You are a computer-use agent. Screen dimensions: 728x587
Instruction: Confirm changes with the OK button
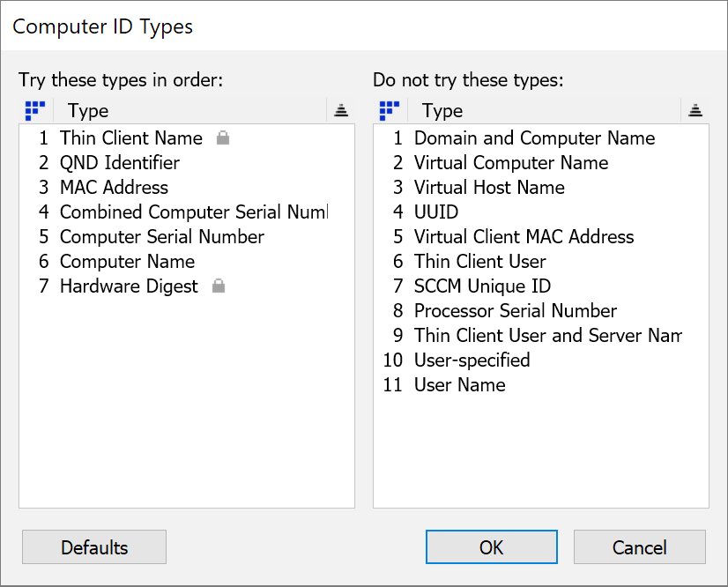[x=491, y=546]
